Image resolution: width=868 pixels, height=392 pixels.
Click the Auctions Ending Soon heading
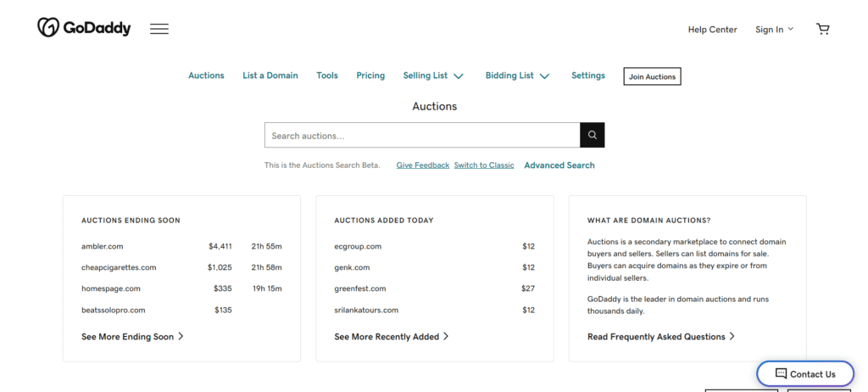click(x=131, y=220)
